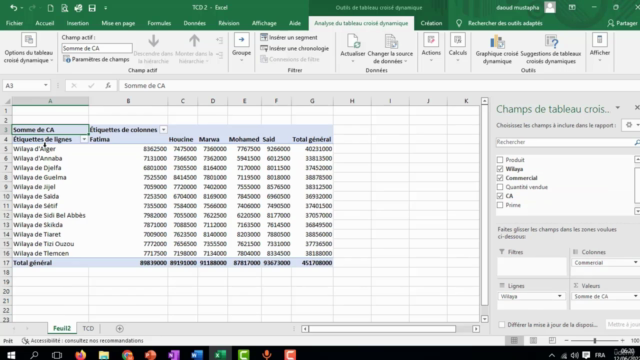Refresh the pivot table with Actualiser
The image size is (640, 360).
(353, 49)
